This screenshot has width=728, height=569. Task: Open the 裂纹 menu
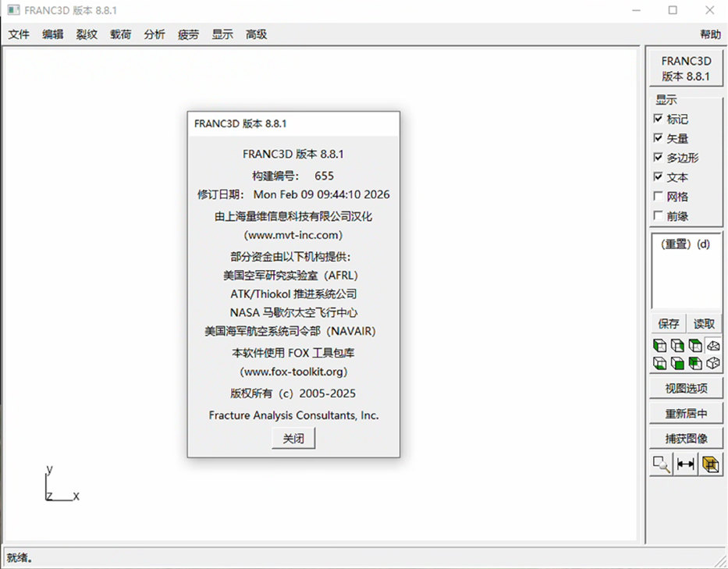point(87,34)
